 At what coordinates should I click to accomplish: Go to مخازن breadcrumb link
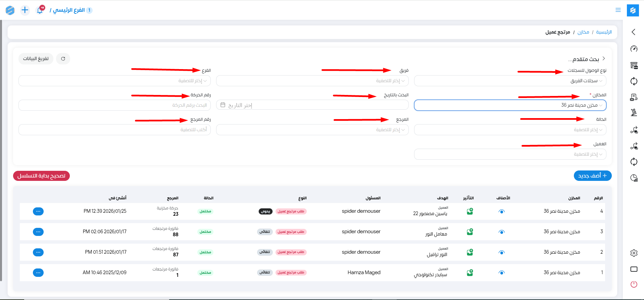tap(583, 32)
